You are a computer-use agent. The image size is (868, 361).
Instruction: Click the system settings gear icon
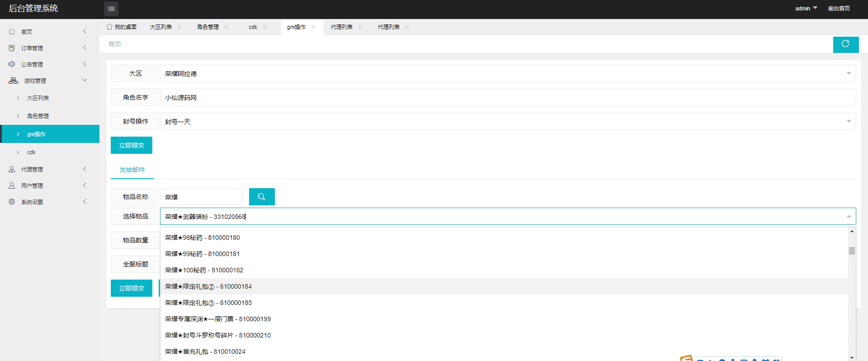pyautogui.click(x=12, y=202)
